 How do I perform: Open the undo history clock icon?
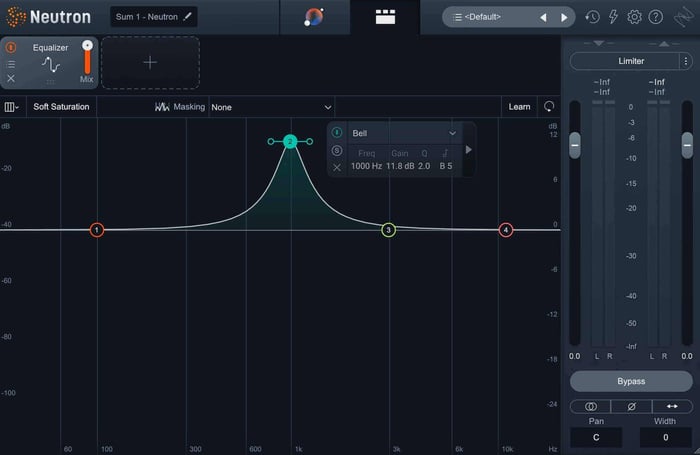point(592,17)
